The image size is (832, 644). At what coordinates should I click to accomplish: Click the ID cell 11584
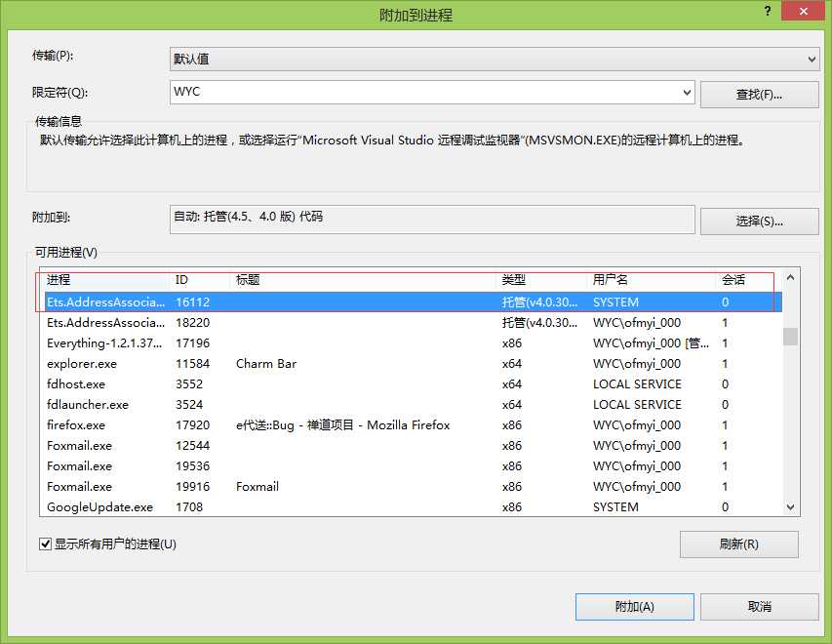coord(192,364)
